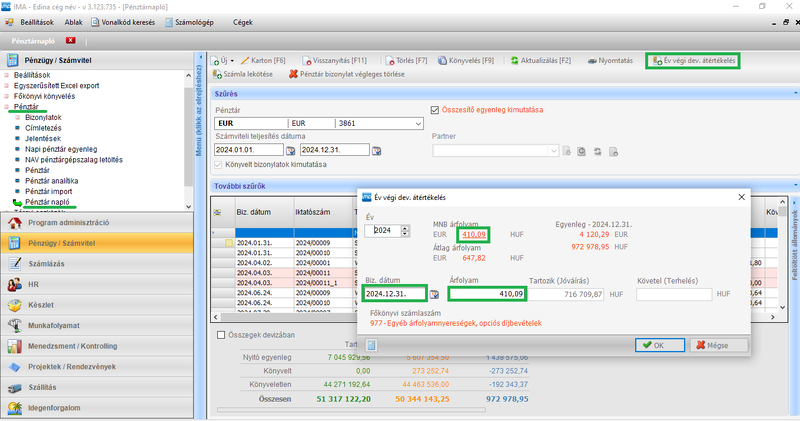Screen dimensions: 800x421
Task: Click first partner icon after Partner dropdown
Action: click(x=567, y=152)
